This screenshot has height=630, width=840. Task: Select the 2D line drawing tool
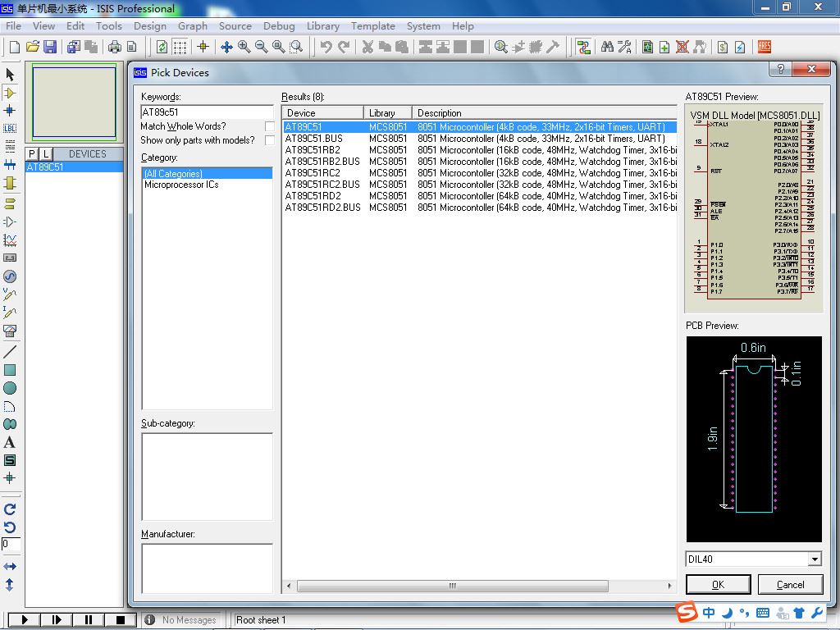coord(10,352)
